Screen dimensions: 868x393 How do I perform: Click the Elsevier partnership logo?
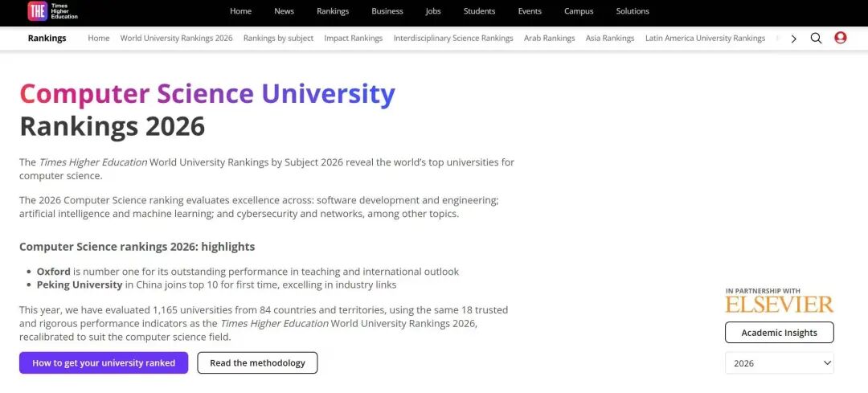click(780, 305)
